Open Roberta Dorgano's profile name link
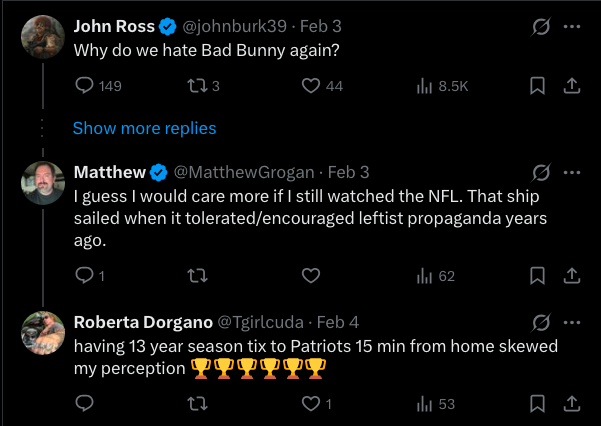The image size is (601, 426). (143, 322)
